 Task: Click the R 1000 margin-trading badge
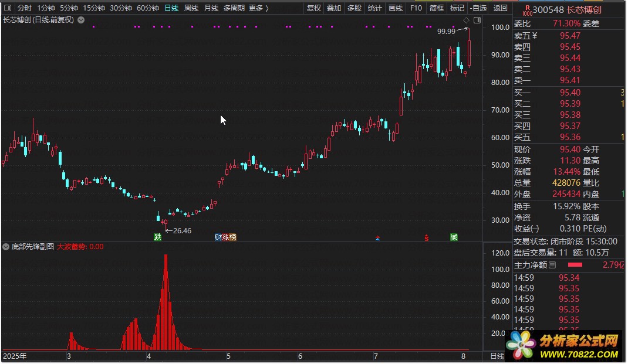point(527,11)
